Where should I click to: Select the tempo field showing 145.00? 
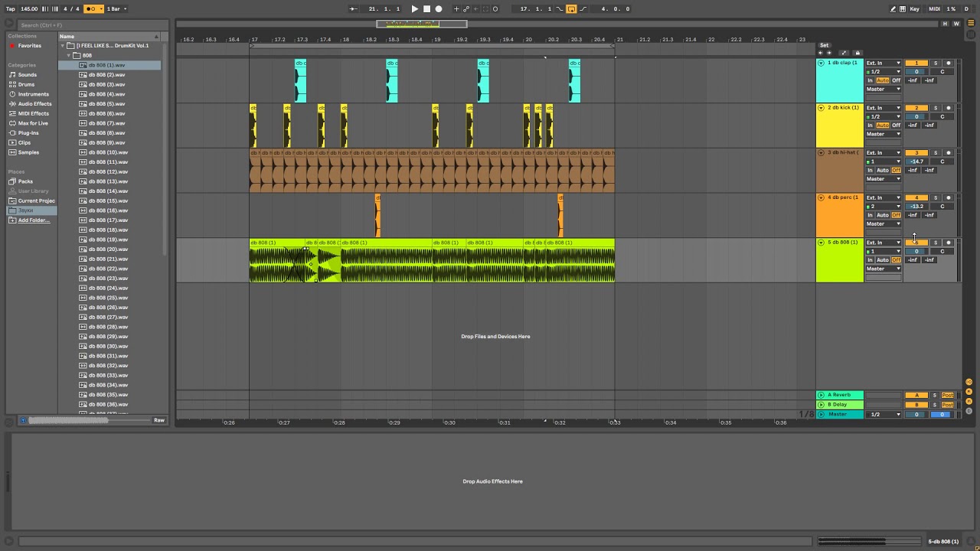(x=29, y=9)
